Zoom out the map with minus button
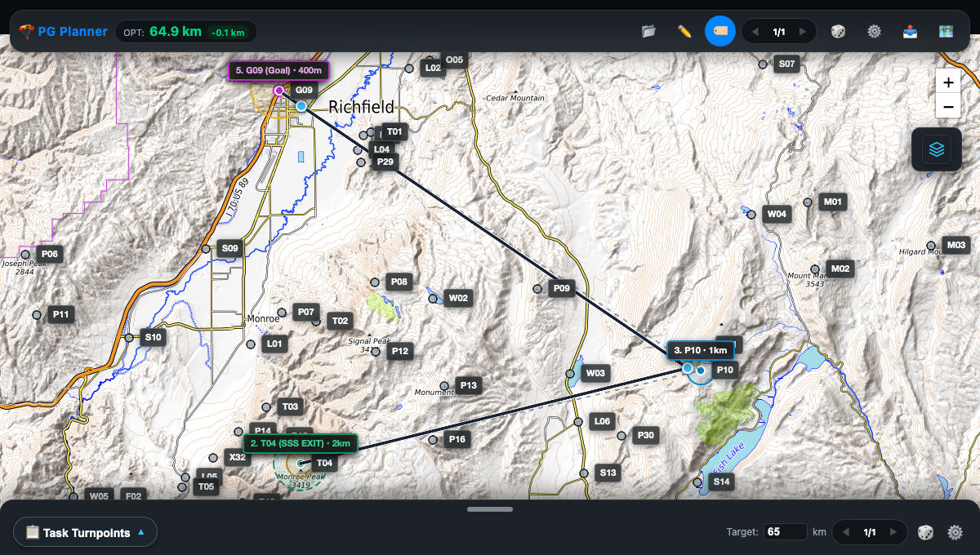The width and height of the screenshot is (980, 555). pyautogui.click(x=948, y=106)
